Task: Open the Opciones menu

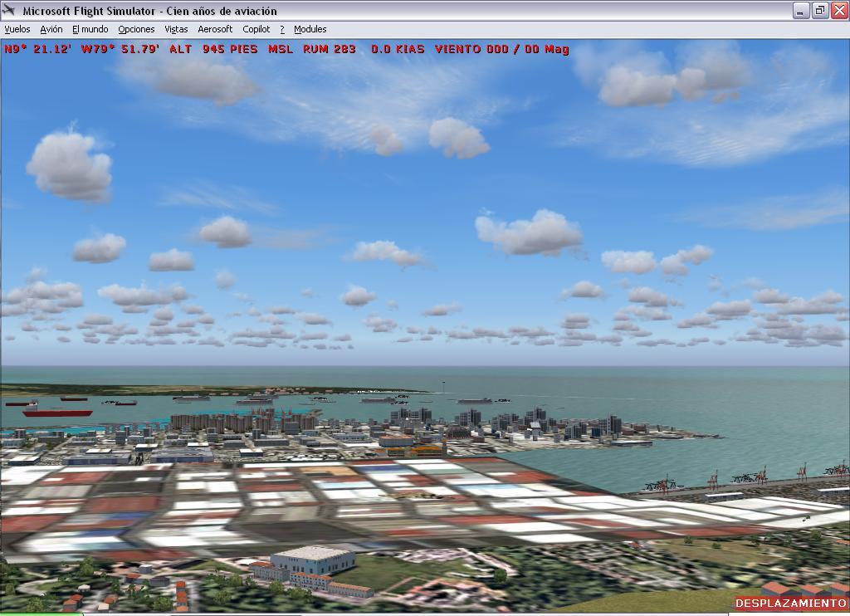Action: pyautogui.click(x=137, y=29)
